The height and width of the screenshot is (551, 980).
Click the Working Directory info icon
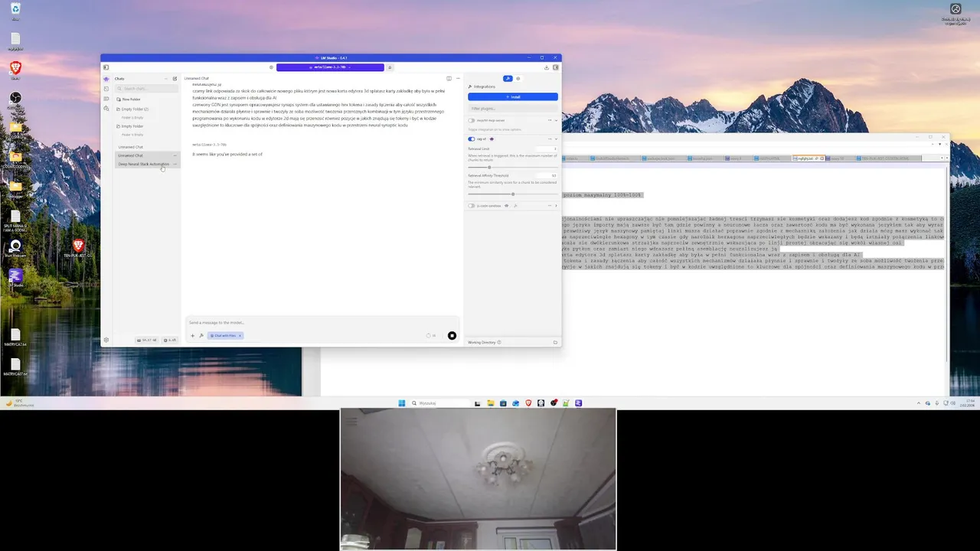point(499,342)
